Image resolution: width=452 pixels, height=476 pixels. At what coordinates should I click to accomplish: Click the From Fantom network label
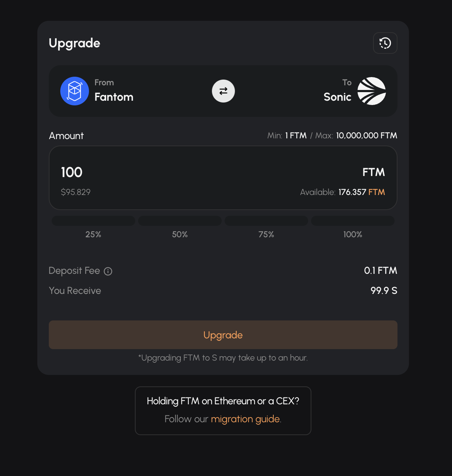(x=114, y=91)
